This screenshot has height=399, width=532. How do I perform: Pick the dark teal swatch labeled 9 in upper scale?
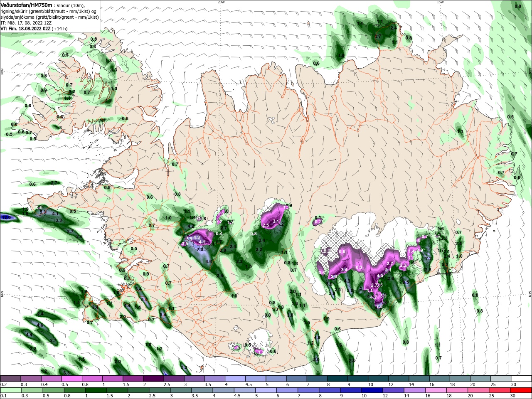(358, 379)
